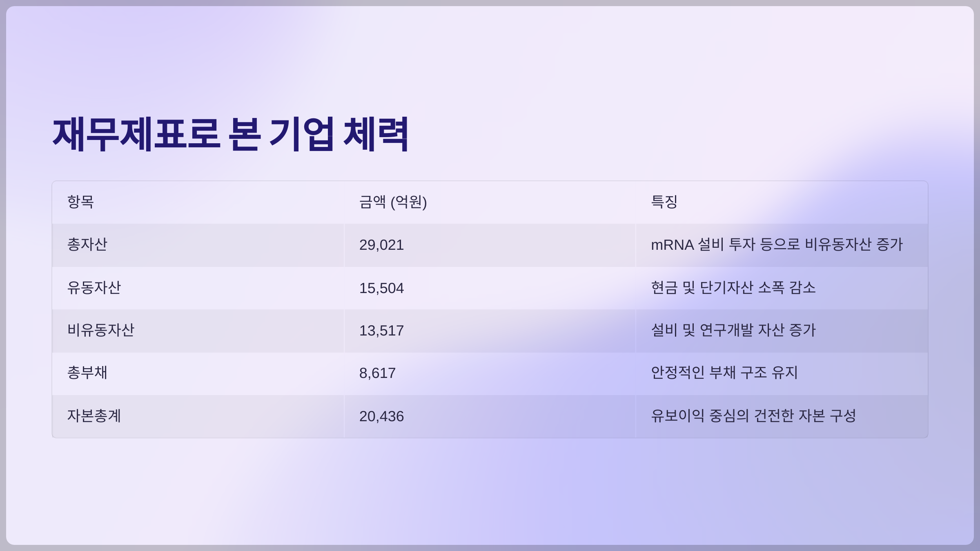980x551 pixels.
Task: Click the empty slide area below table
Action: 490,490
